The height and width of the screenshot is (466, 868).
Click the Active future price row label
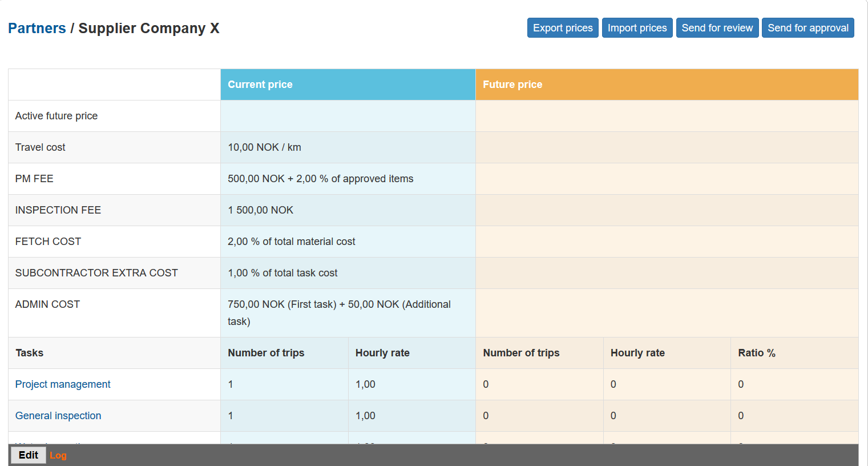(x=56, y=116)
